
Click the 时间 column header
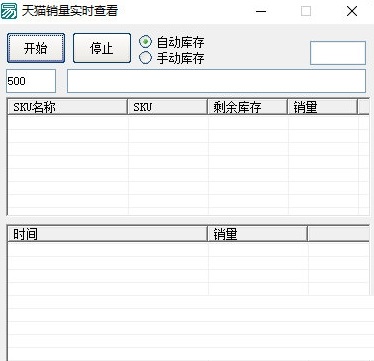[107, 234]
